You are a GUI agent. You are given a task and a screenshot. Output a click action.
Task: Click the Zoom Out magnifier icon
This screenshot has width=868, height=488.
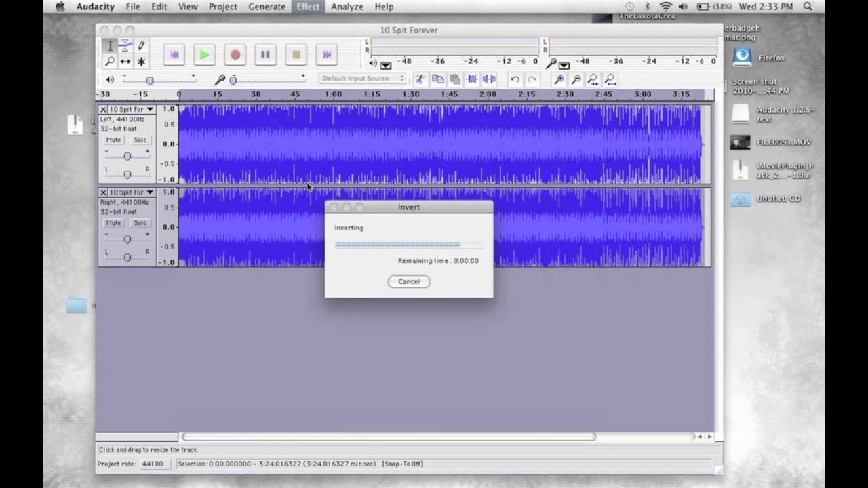[576, 79]
